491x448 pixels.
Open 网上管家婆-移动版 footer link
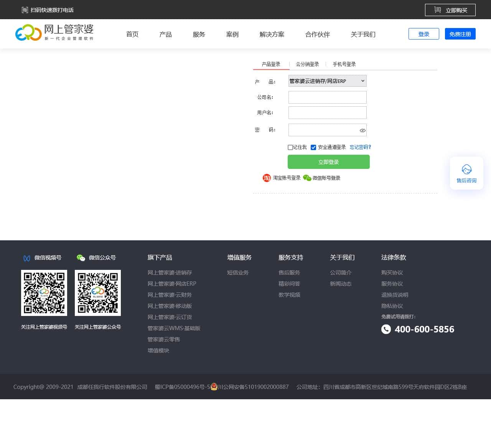170,306
